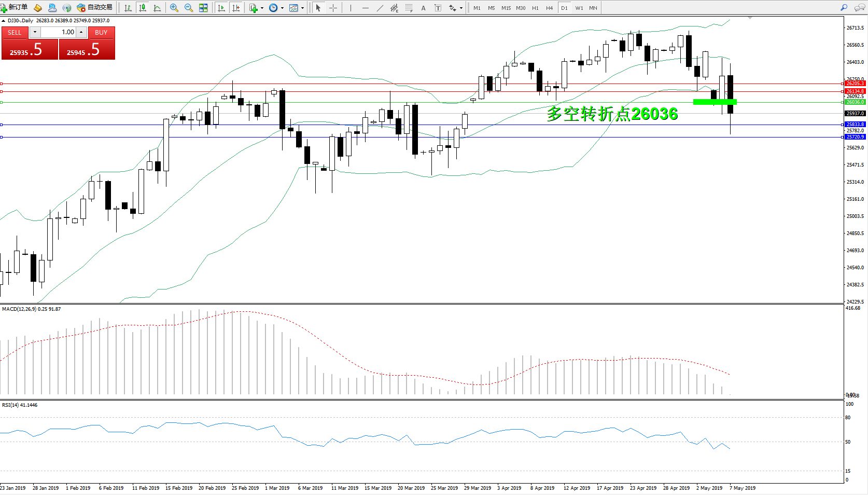The image size is (868, 495).
Task: Switch chart to candlestick mode
Action: [x=143, y=8]
